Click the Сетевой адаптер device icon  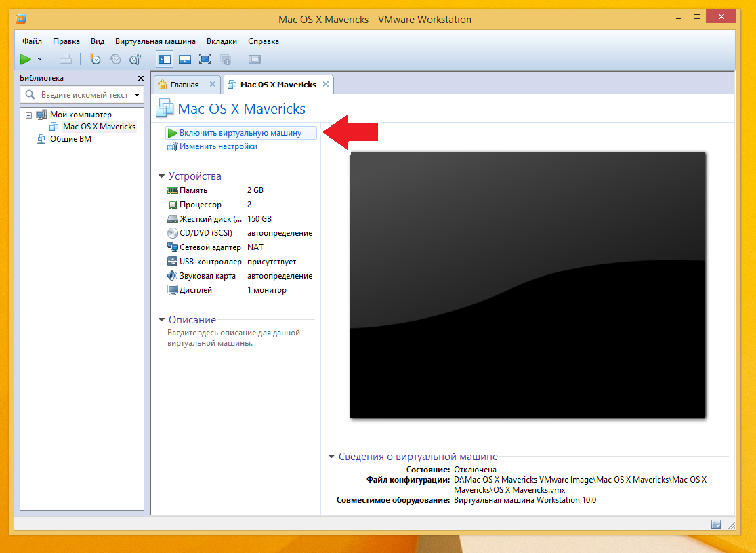pyautogui.click(x=173, y=247)
